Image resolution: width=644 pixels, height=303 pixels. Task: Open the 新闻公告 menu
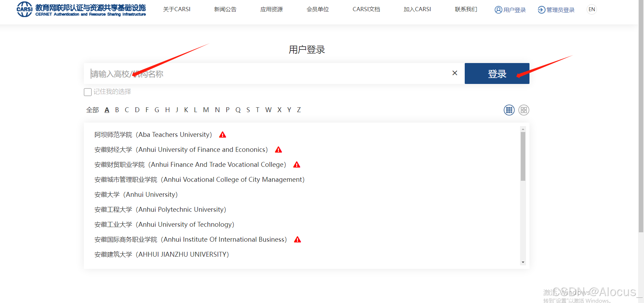(x=225, y=9)
